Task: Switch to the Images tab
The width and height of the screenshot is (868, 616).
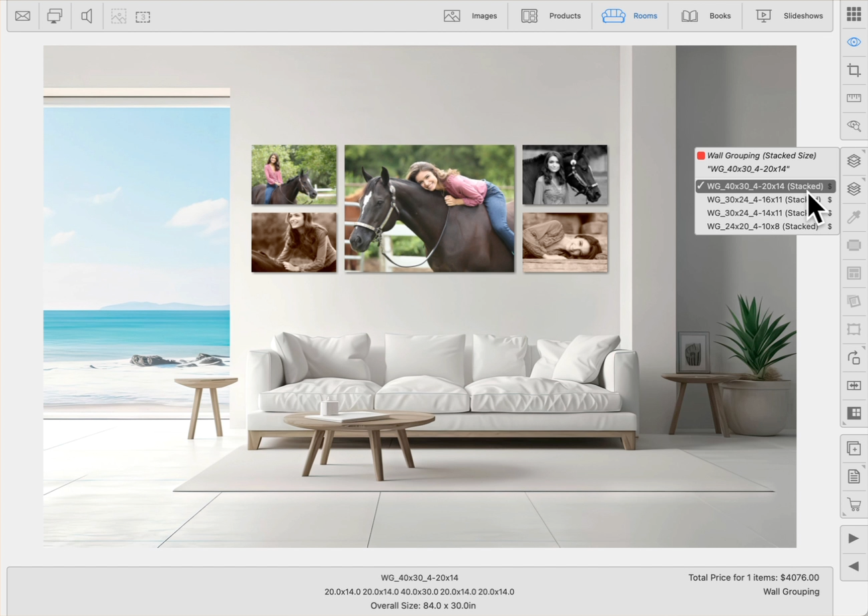Action: [471, 16]
